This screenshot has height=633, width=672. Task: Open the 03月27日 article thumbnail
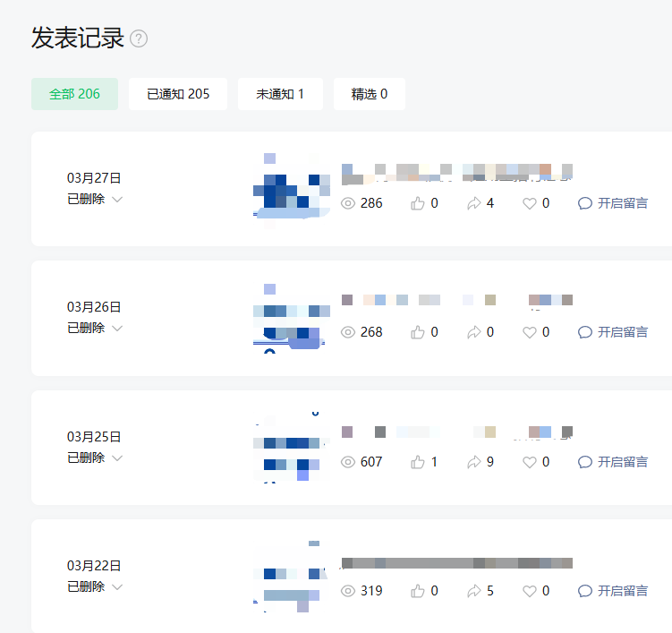292,189
